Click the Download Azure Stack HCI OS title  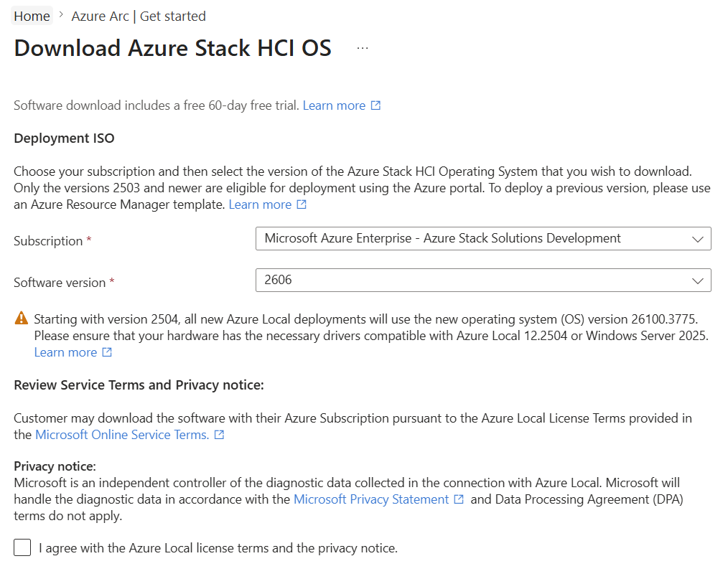click(x=173, y=48)
